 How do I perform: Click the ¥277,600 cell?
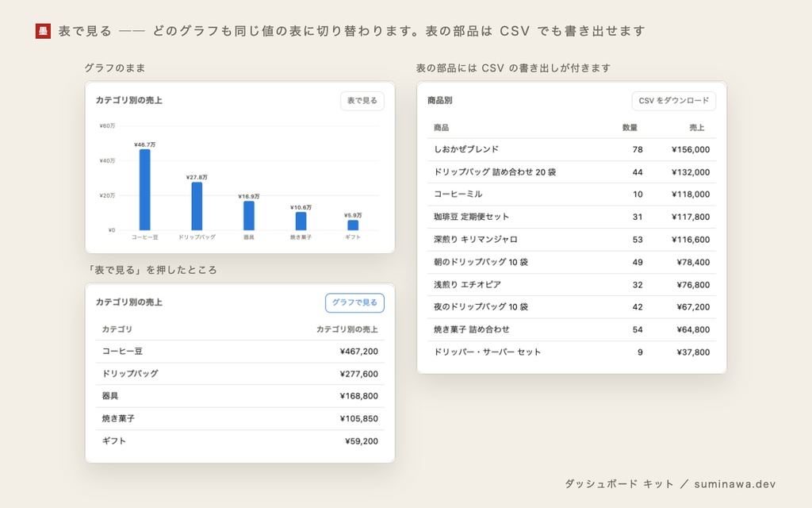(359, 374)
